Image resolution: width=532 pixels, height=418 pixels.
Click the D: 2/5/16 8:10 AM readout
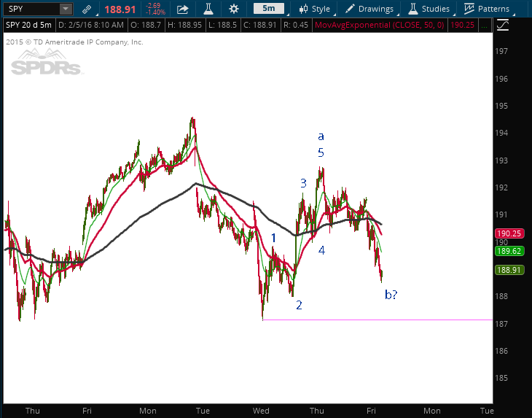[91, 25]
